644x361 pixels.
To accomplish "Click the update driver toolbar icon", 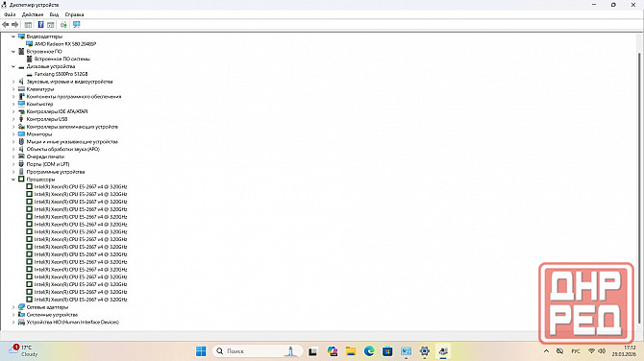I will pyautogui.click(x=63, y=25).
